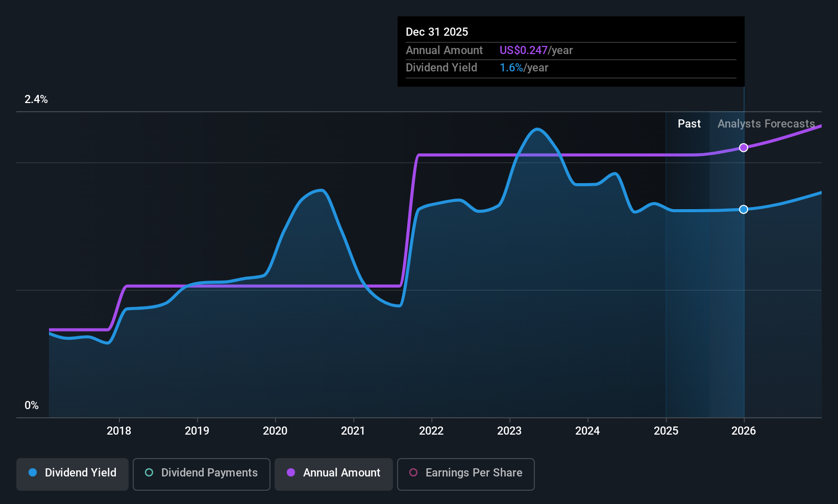The width and height of the screenshot is (838, 504).
Task: Click the 2022 x-axis year label
Action: coord(431,431)
